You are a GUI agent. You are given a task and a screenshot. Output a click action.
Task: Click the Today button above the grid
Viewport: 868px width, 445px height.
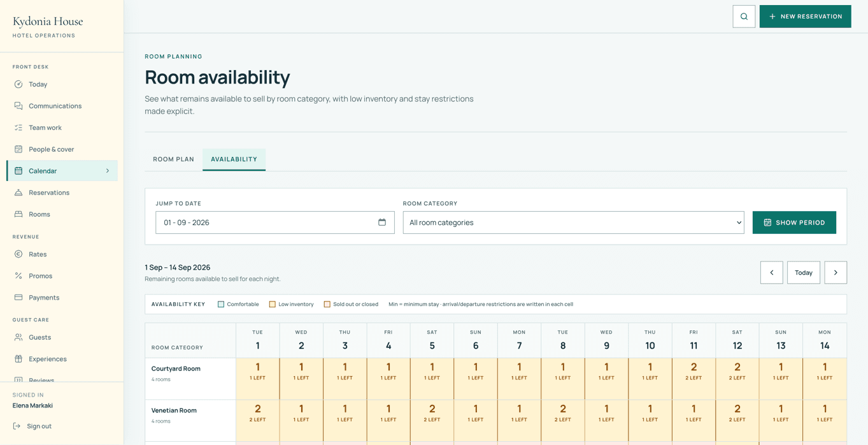point(804,273)
